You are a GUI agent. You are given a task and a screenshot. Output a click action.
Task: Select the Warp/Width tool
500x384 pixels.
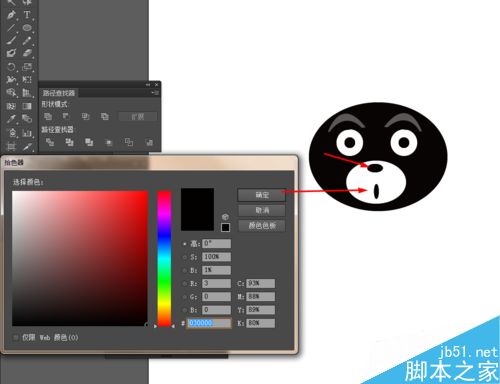tap(11, 79)
